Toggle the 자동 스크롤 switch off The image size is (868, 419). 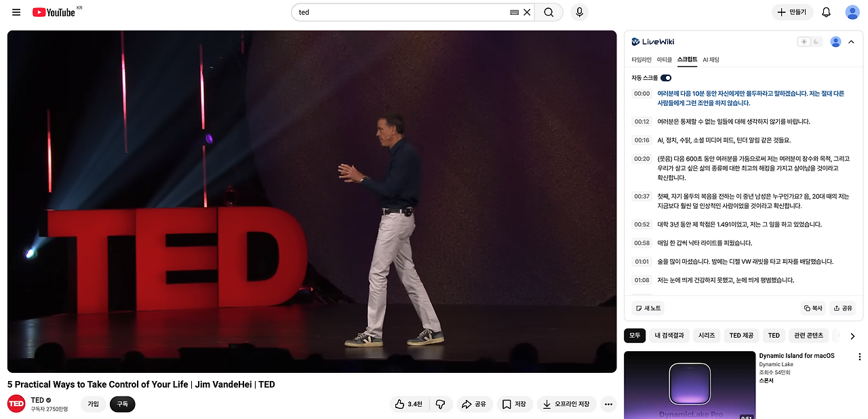point(666,78)
